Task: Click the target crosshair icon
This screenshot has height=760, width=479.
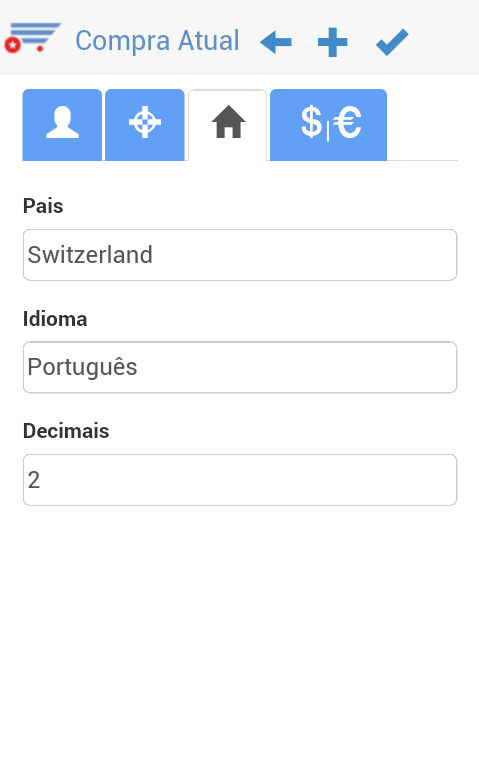Action: [144, 122]
